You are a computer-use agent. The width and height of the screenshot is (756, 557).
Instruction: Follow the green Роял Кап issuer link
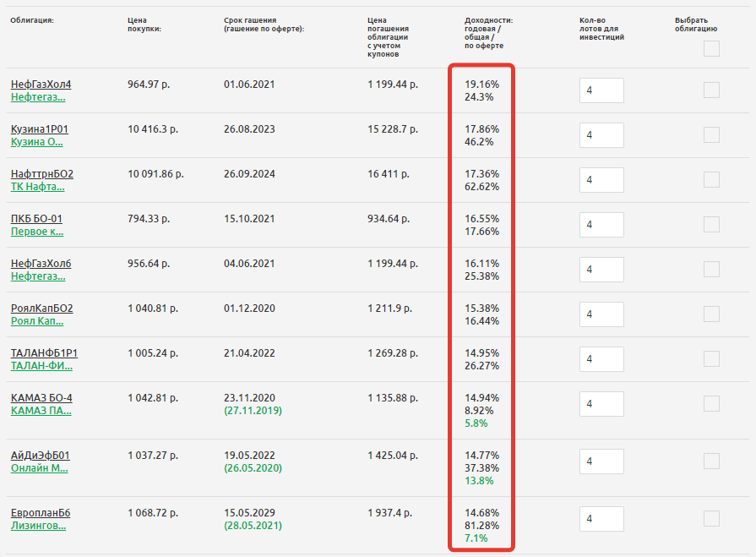[36, 320]
